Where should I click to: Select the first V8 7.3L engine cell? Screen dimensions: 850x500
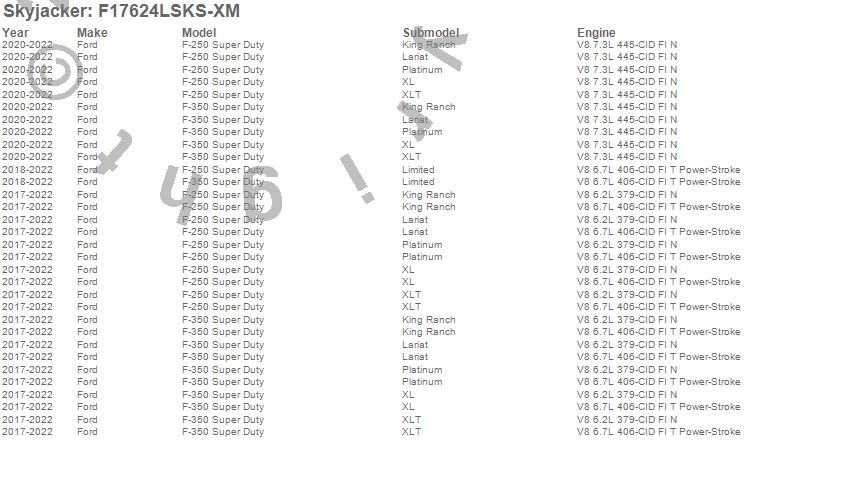click(x=627, y=45)
